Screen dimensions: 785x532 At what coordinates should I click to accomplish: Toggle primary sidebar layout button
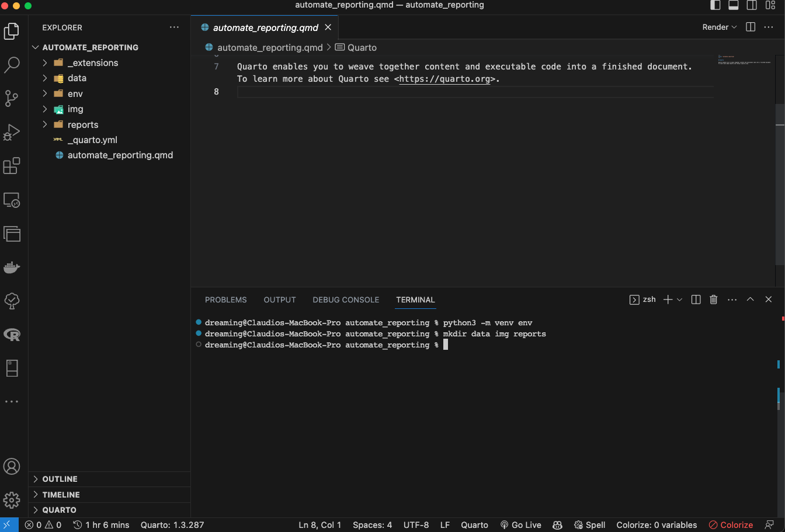[x=715, y=5]
